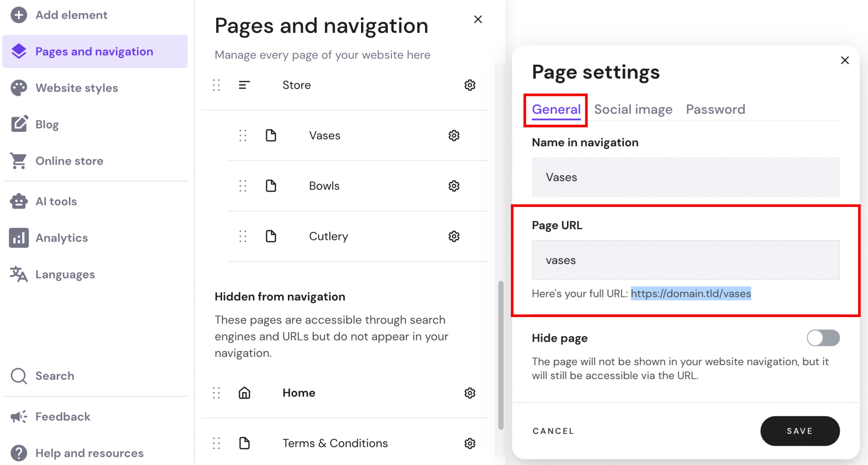Open settings gear for the Bowls page
The image size is (868, 465).
point(453,186)
